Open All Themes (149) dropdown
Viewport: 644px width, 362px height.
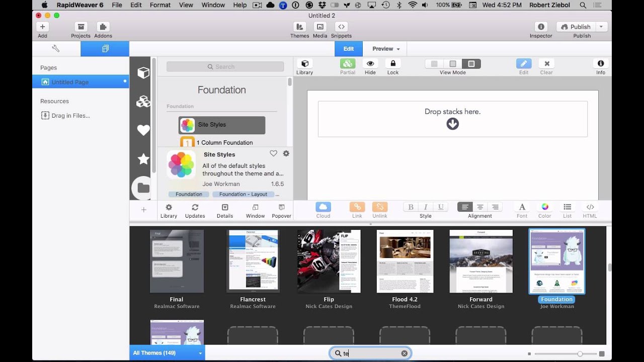click(x=167, y=353)
